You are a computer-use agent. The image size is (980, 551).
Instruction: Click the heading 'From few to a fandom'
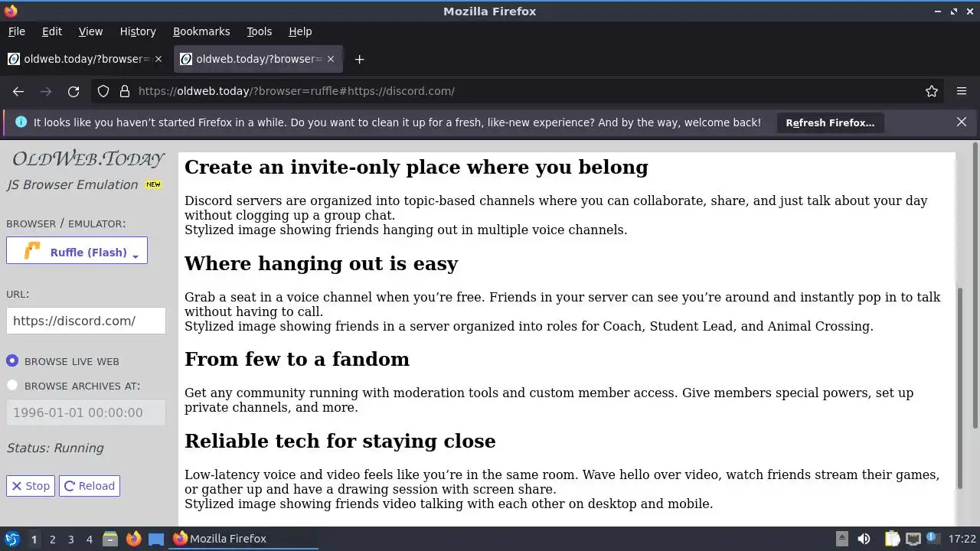297,359
